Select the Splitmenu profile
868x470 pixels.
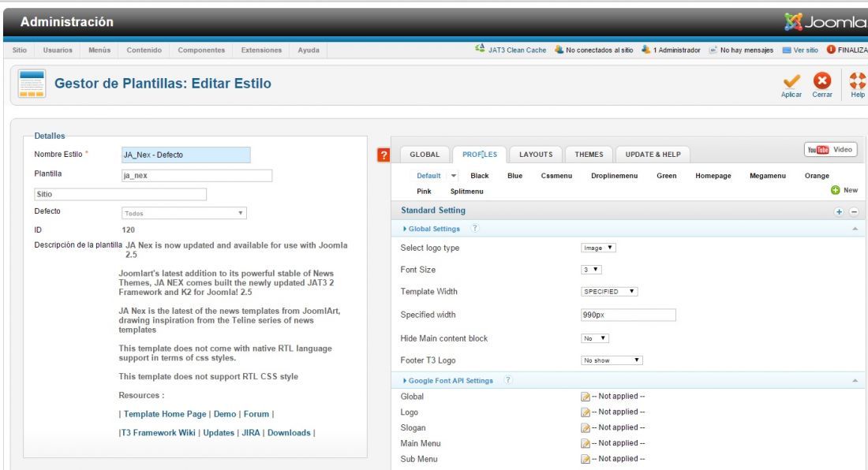point(466,192)
